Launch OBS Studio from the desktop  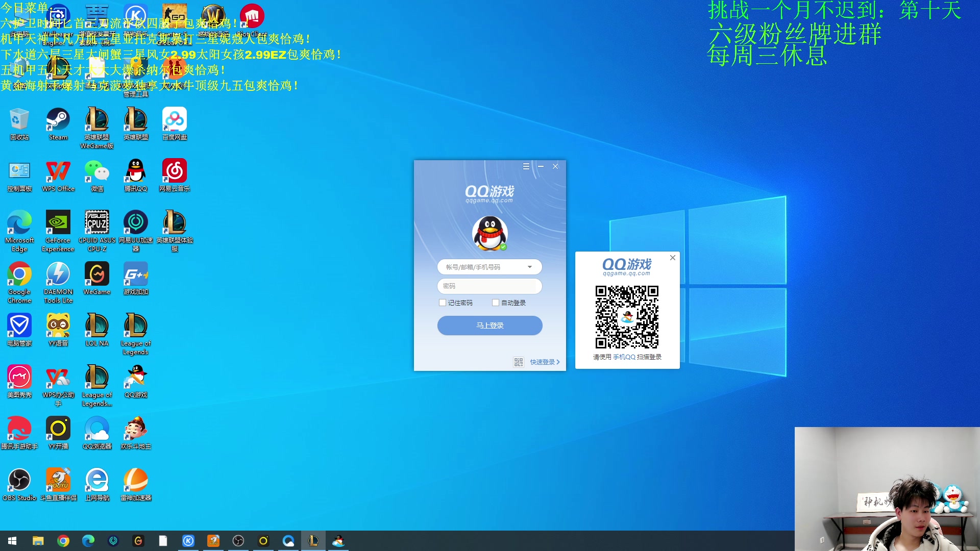19,480
